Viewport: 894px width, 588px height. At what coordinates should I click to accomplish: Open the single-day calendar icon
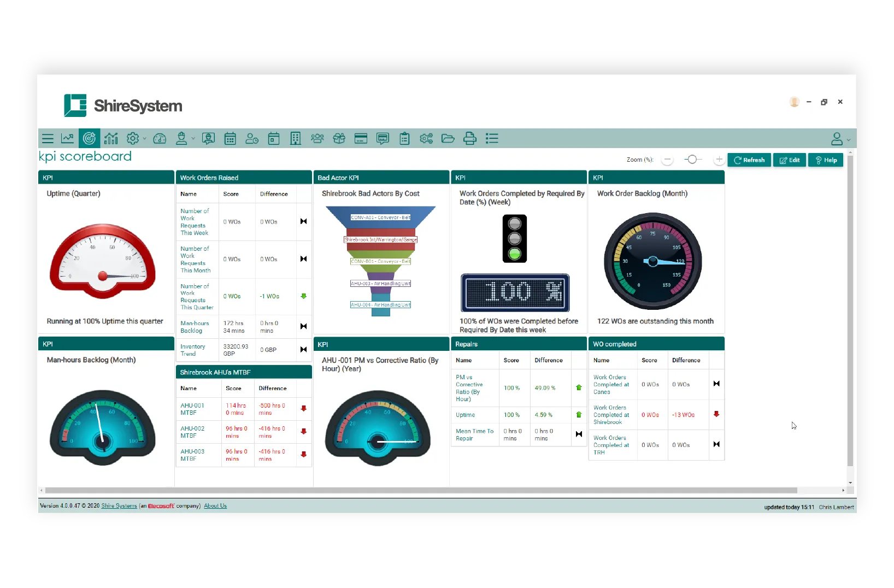(274, 139)
